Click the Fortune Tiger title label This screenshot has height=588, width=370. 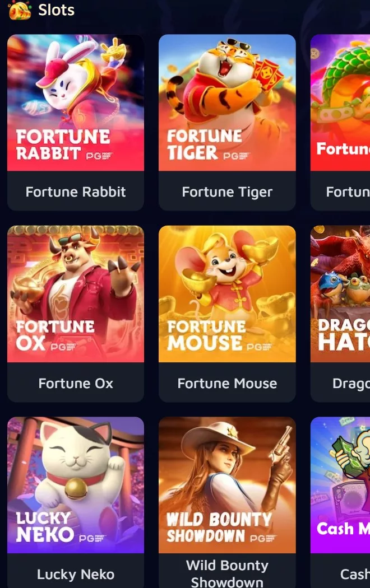click(227, 193)
